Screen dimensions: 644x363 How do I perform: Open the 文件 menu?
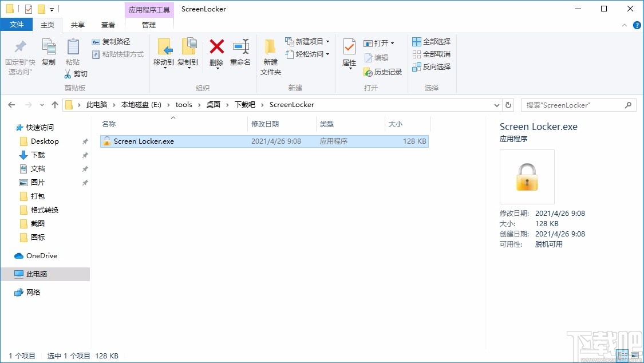[17, 25]
